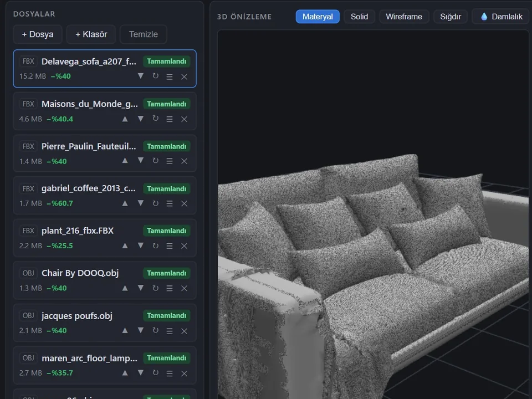Reprocess the gabriel_coffee_2013 file
Viewport: 532px width, 399px height.
pyautogui.click(x=155, y=203)
